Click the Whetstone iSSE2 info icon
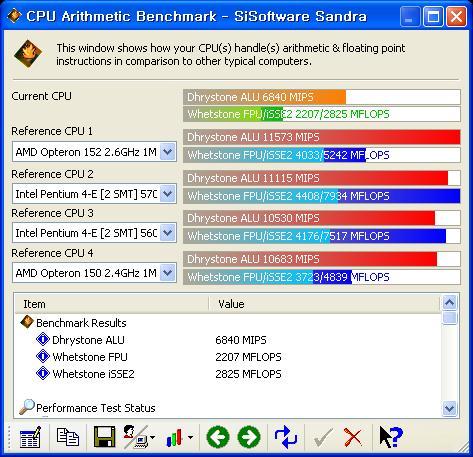The image size is (473, 457). tap(43, 373)
